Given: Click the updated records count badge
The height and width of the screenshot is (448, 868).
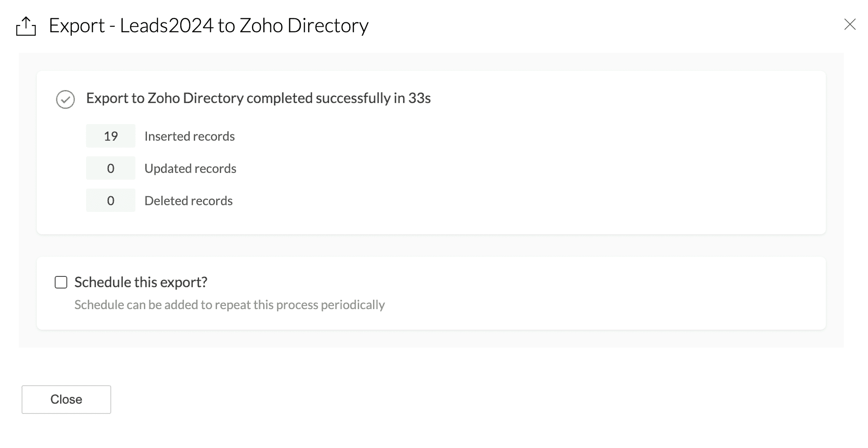Looking at the screenshot, I should click(x=111, y=168).
